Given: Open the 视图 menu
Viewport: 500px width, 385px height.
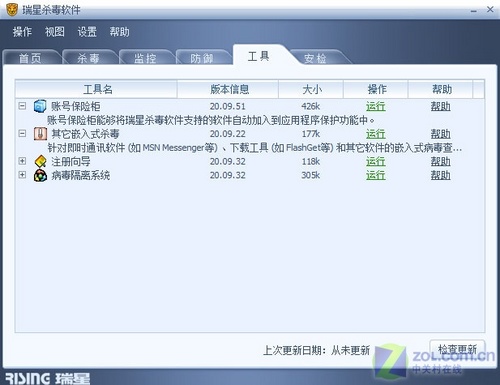Looking at the screenshot, I should 55,32.
